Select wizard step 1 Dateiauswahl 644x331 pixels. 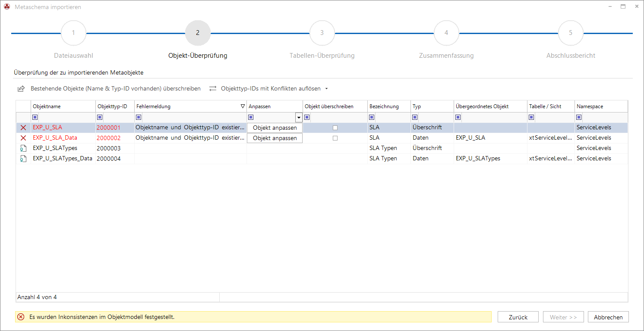click(73, 33)
